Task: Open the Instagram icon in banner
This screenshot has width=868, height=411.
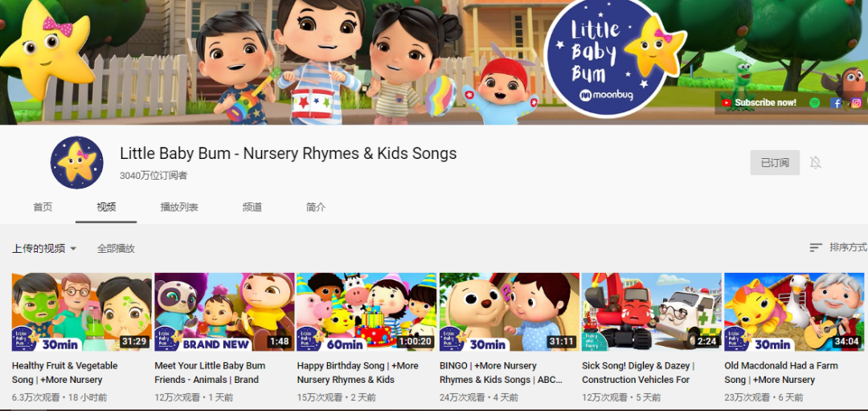Action: pyautogui.click(x=857, y=103)
